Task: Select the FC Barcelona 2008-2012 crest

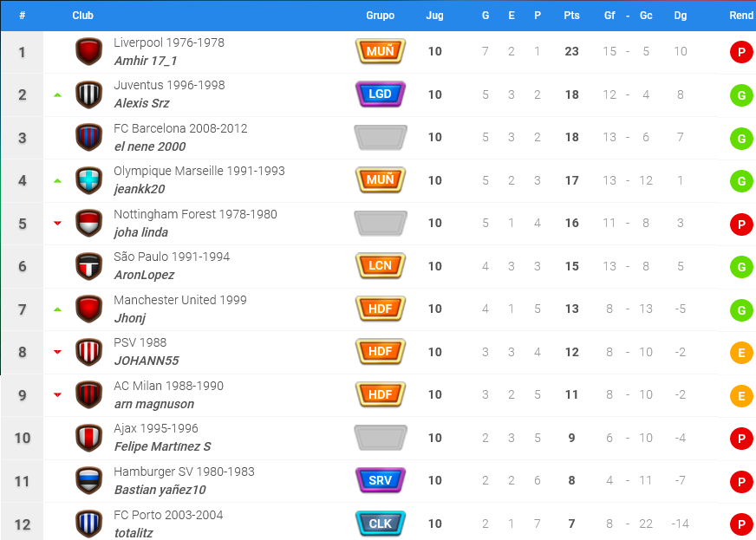Action: coord(89,138)
